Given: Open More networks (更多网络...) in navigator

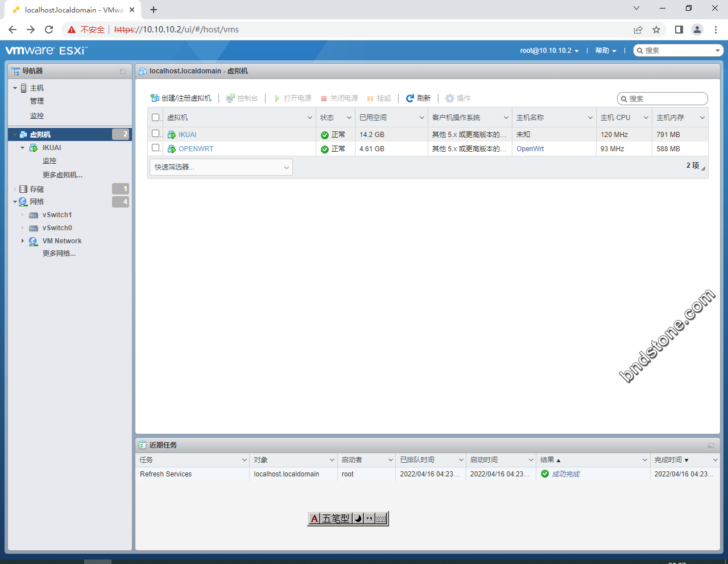Looking at the screenshot, I should [59, 254].
